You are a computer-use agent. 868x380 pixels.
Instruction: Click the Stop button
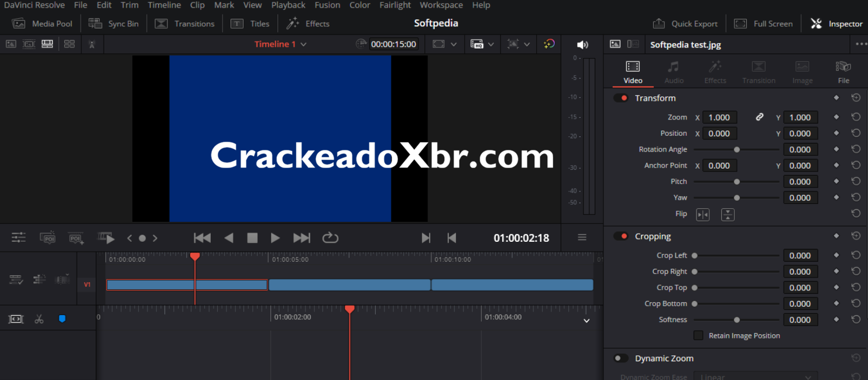(252, 238)
